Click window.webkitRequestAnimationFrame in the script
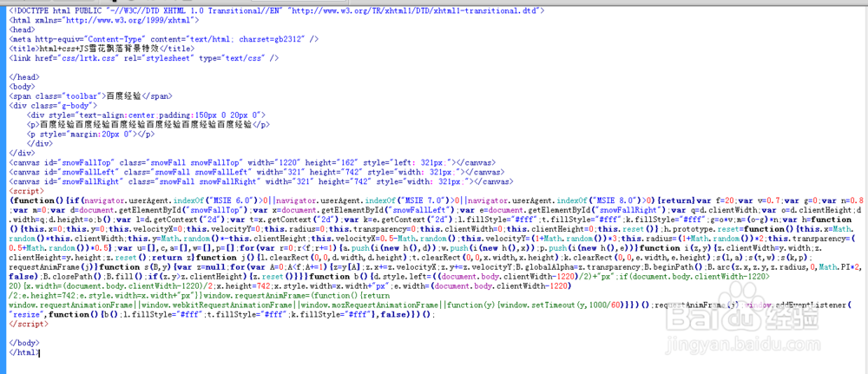This screenshot has width=868, height=374. tap(218, 305)
